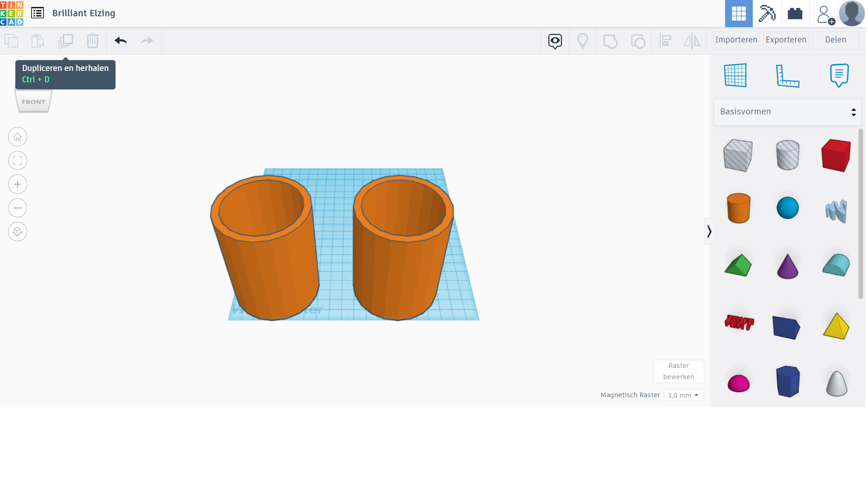
Task: Pick the red box shape
Action: [836, 155]
